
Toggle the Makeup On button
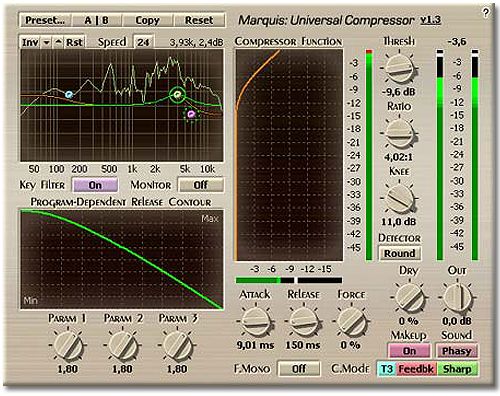(409, 351)
